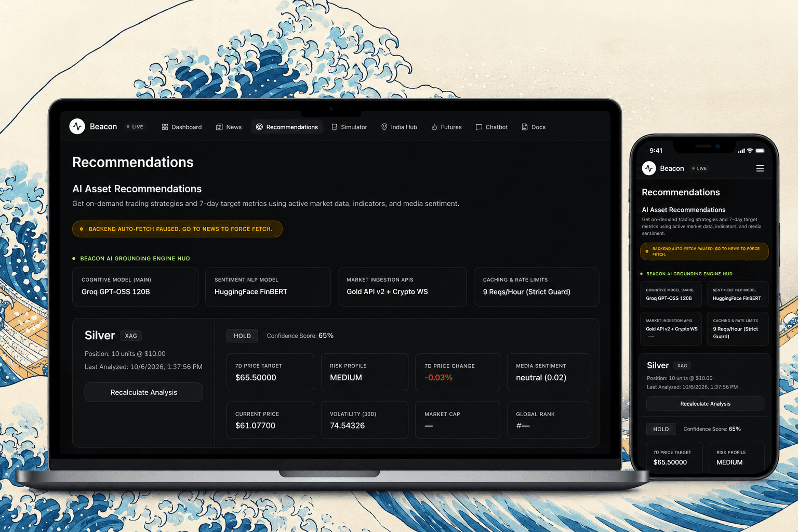This screenshot has height=532, width=798.
Task: Select the Caching & Rate Limits card on laptop
Action: pos(537,287)
